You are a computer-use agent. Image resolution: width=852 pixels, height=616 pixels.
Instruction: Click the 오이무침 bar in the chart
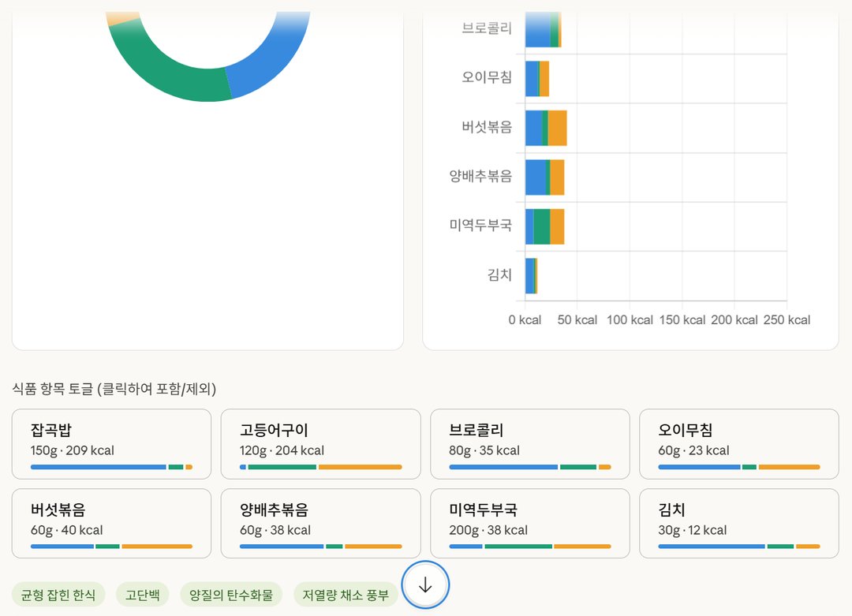[x=537, y=79]
